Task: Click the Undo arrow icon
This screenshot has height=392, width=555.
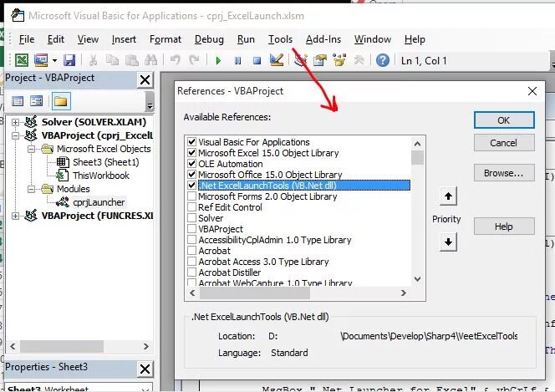Action: (175, 60)
